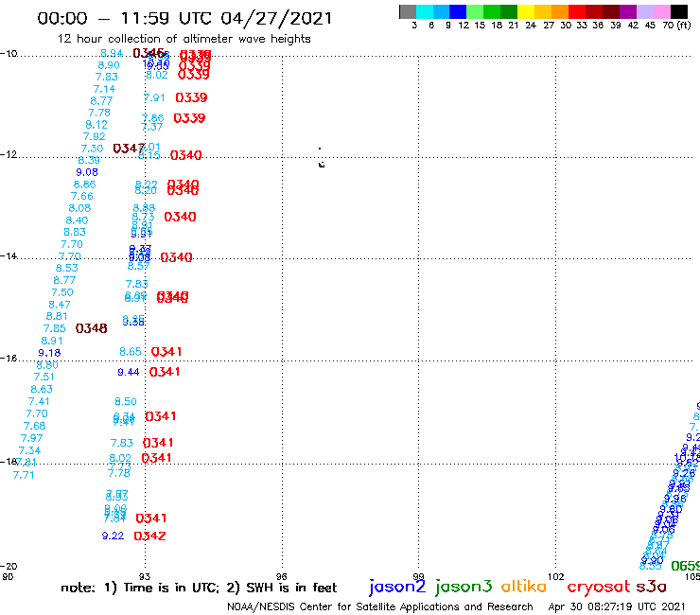Click the wave height reading 7.41
This screenshot has width=700, height=615.
40,401
